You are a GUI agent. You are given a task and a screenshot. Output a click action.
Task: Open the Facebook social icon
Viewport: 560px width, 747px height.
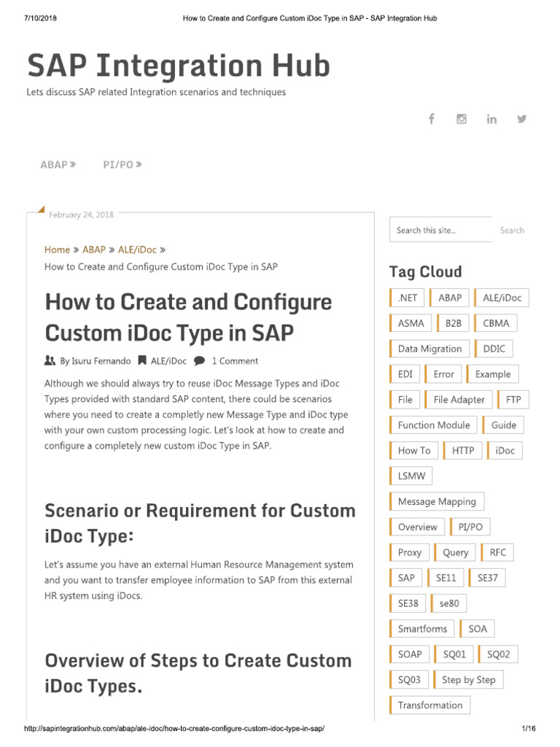click(432, 119)
